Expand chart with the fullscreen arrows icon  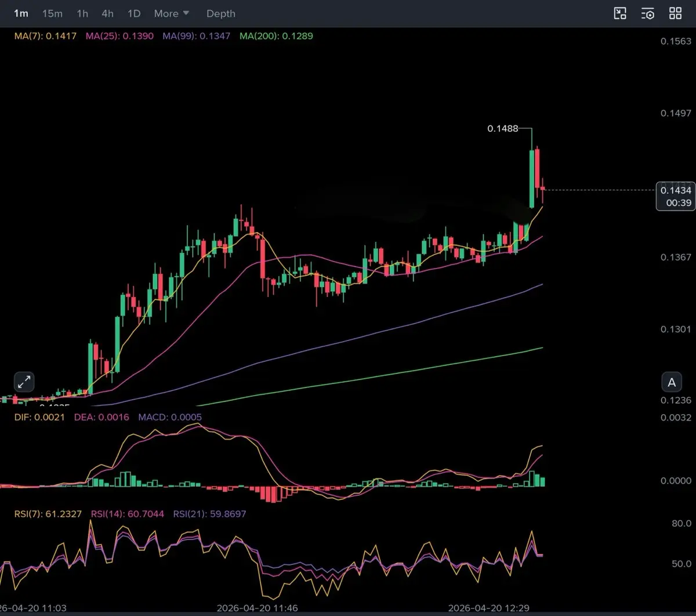coord(24,382)
